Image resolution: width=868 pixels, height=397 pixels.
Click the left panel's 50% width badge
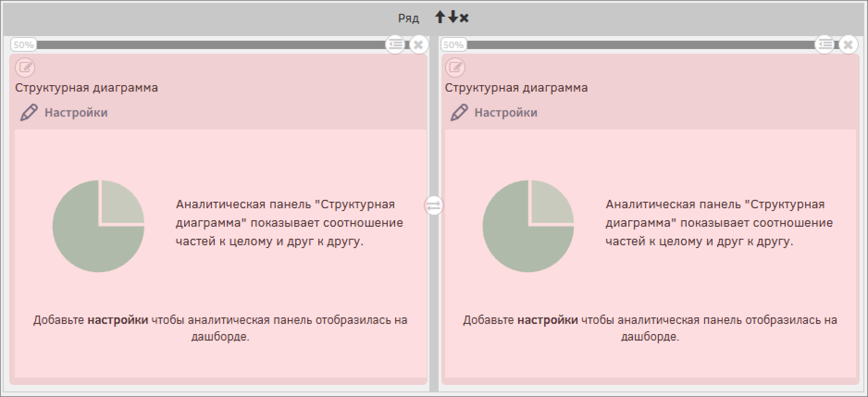pos(23,45)
